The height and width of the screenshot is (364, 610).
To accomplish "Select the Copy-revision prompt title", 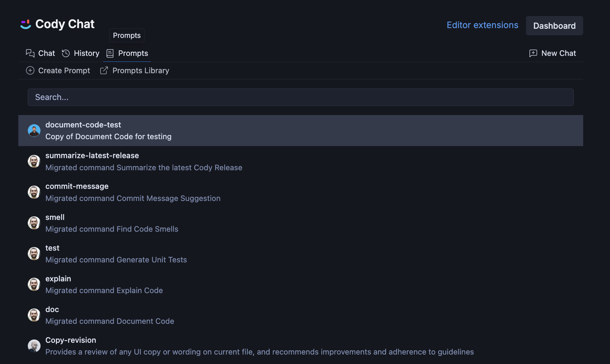I will (71, 340).
